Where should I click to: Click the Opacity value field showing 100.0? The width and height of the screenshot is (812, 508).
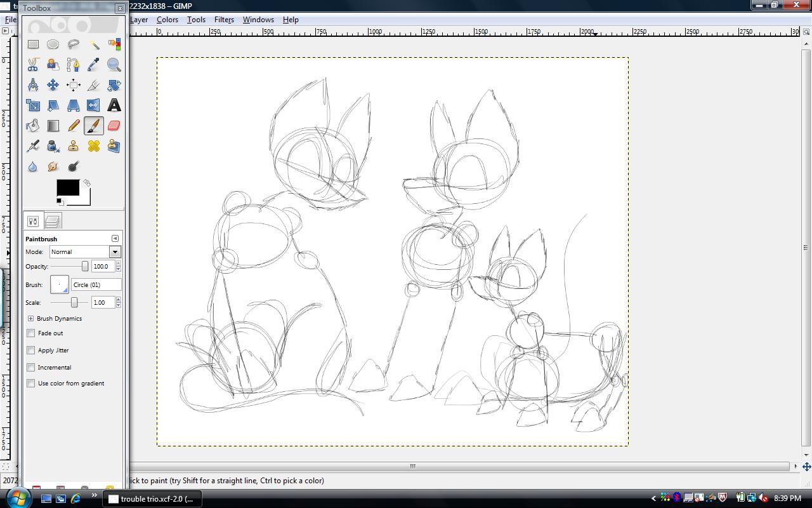click(x=103, y=266)
